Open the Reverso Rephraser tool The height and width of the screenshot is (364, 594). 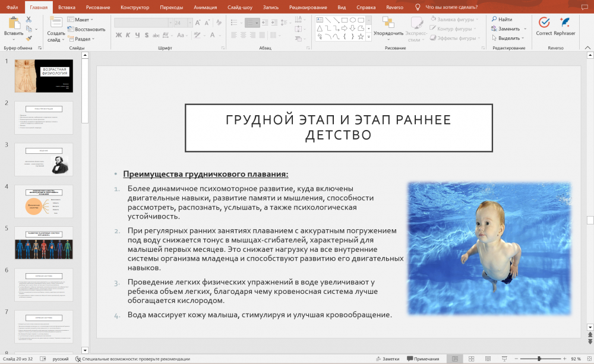(x=565, y=23)
